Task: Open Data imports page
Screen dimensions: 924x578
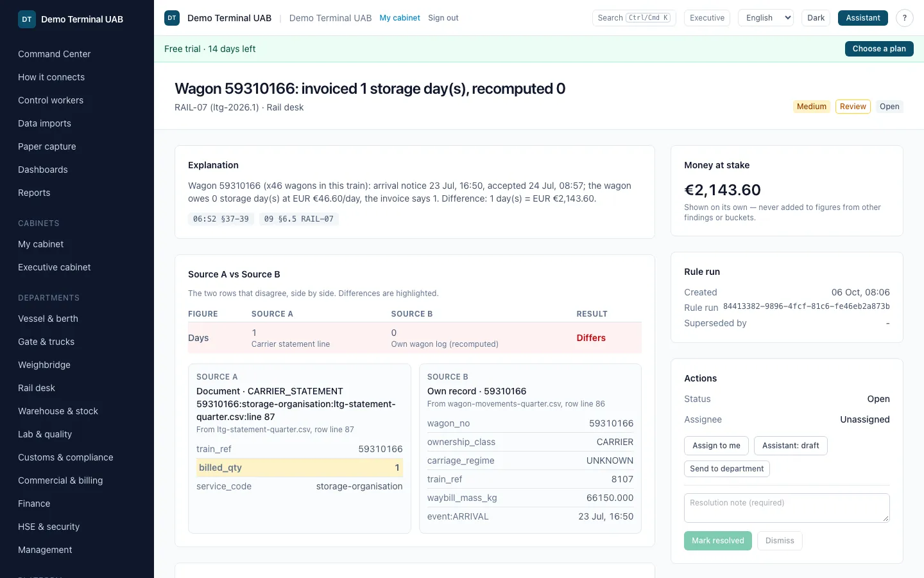Action: pyautogui.click(x=45, y=123)
